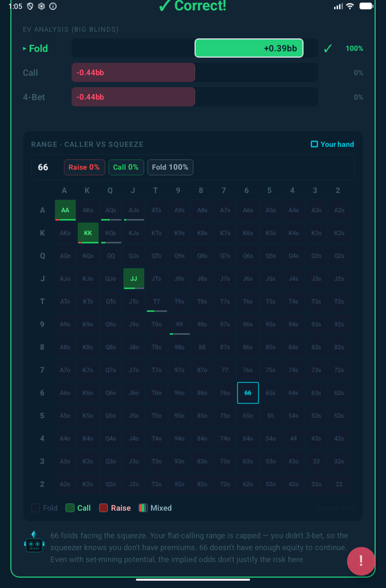Tap the battery icon in status bar
Screen dimensions: 386x588
click(366, 6)
